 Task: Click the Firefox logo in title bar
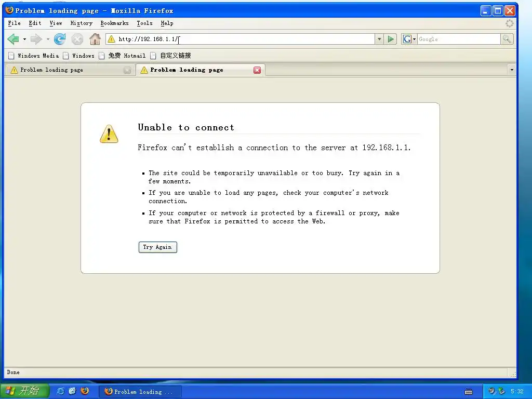9,10
